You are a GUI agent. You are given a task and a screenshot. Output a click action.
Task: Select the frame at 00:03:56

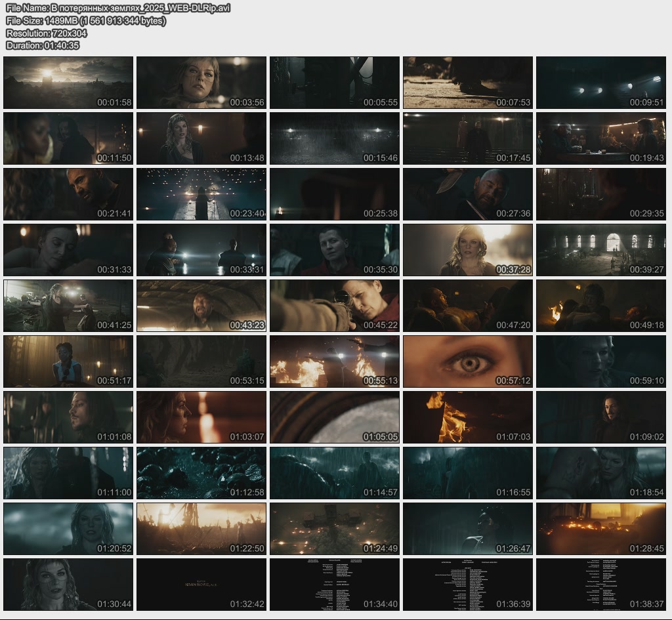[x=201, y=83]
